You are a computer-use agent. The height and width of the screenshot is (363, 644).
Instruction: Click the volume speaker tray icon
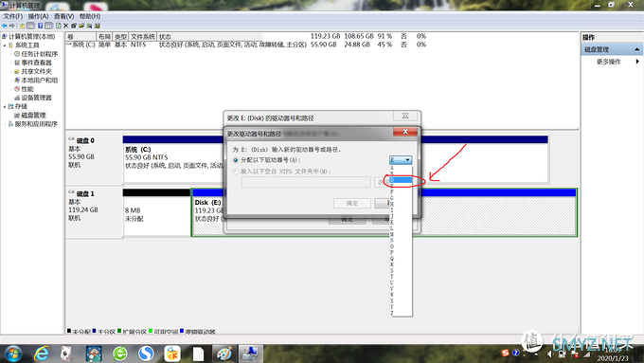(x=550, y=354)
